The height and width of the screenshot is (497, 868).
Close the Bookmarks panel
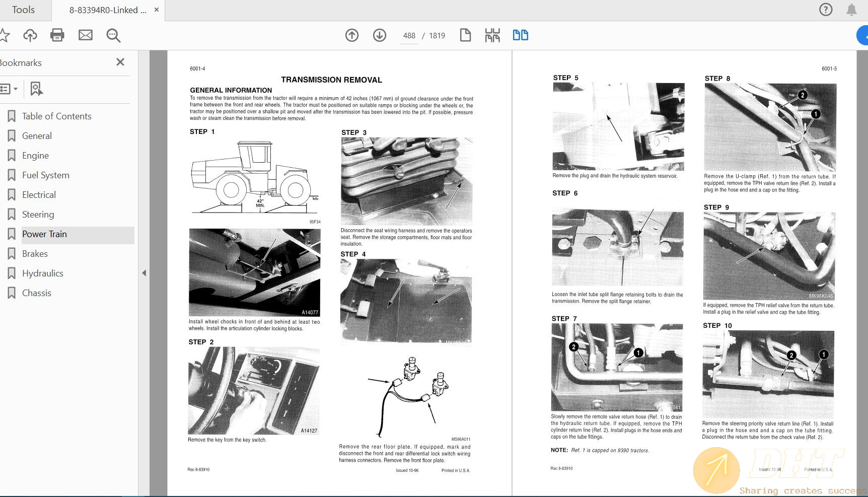point(120,62)
